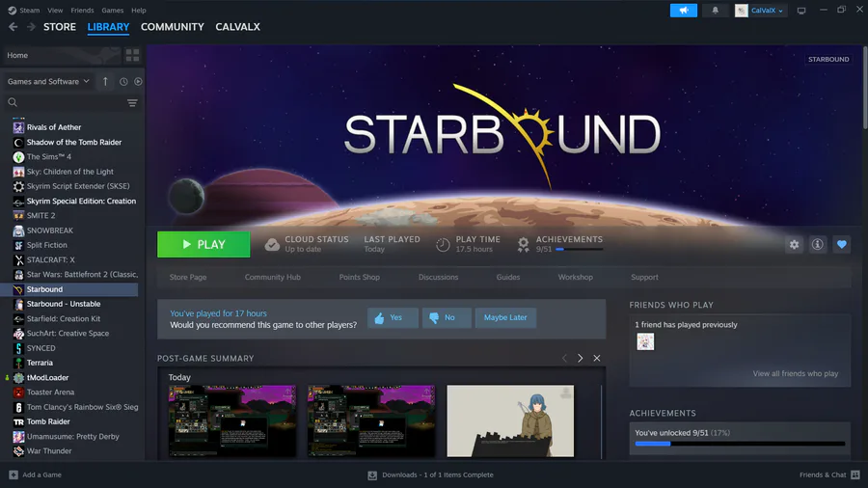Dismiss the post-game summary section
The height and width of the screenshot is (488, 868).
597,358
